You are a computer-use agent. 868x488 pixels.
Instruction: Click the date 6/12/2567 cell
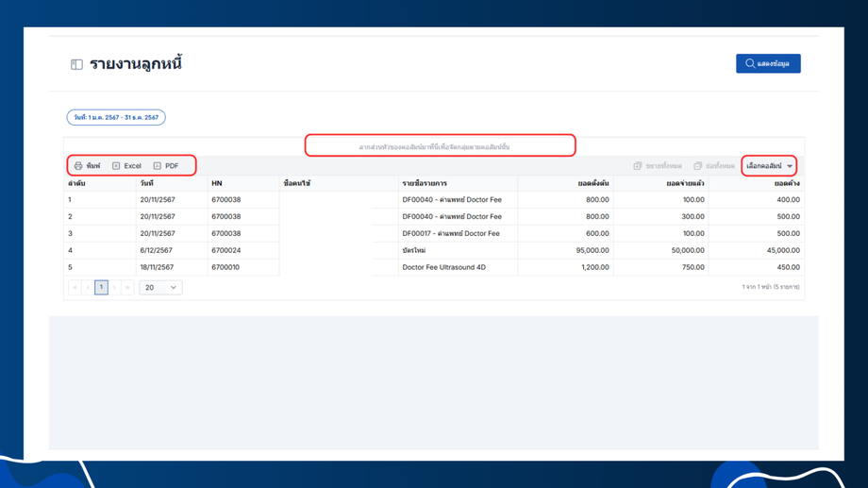172,250
